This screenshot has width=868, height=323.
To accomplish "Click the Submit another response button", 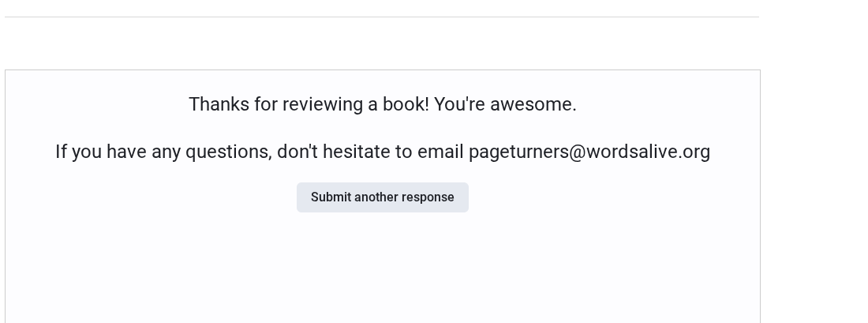I will tap(382, 197).
